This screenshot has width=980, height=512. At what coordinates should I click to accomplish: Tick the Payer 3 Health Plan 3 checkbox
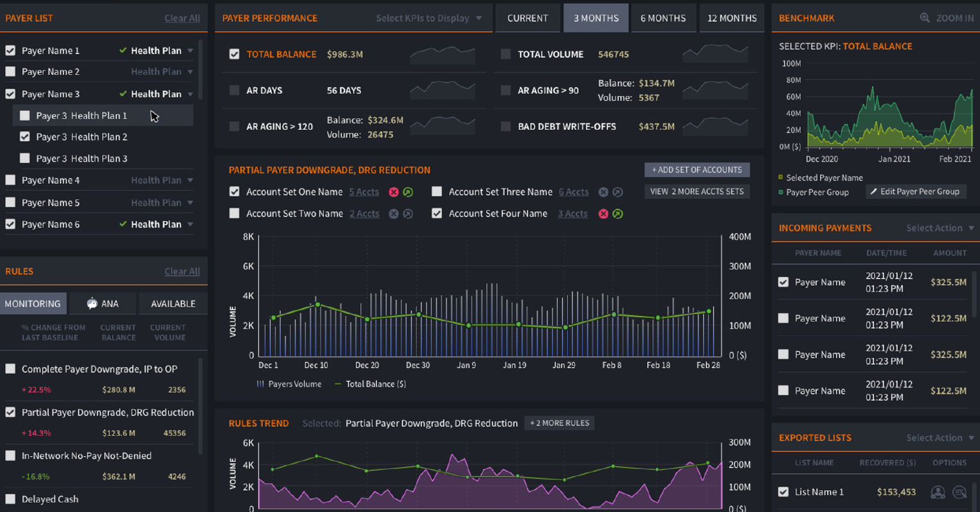[x=25, y=159]
